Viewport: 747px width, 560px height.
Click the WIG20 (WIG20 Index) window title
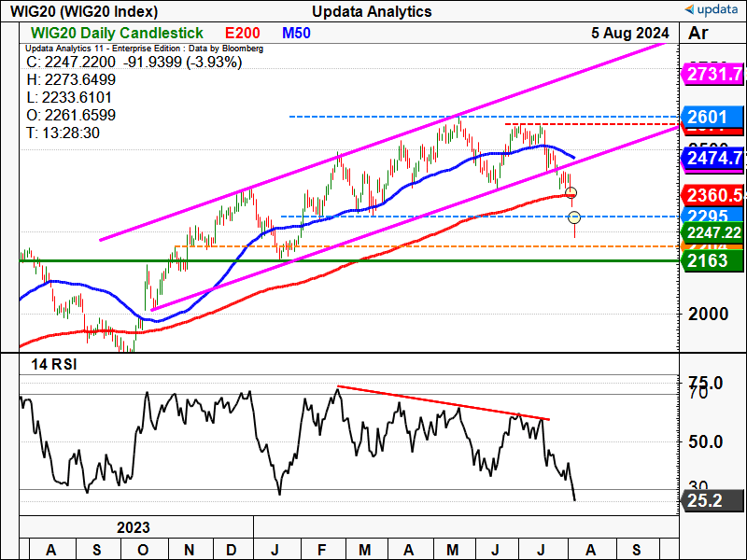click(x=84, y=11)
